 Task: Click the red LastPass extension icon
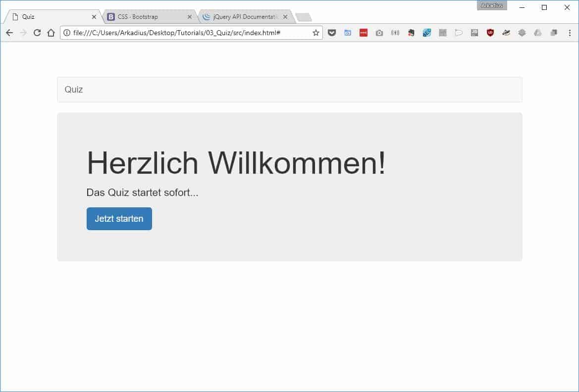(x=364, y=33)
